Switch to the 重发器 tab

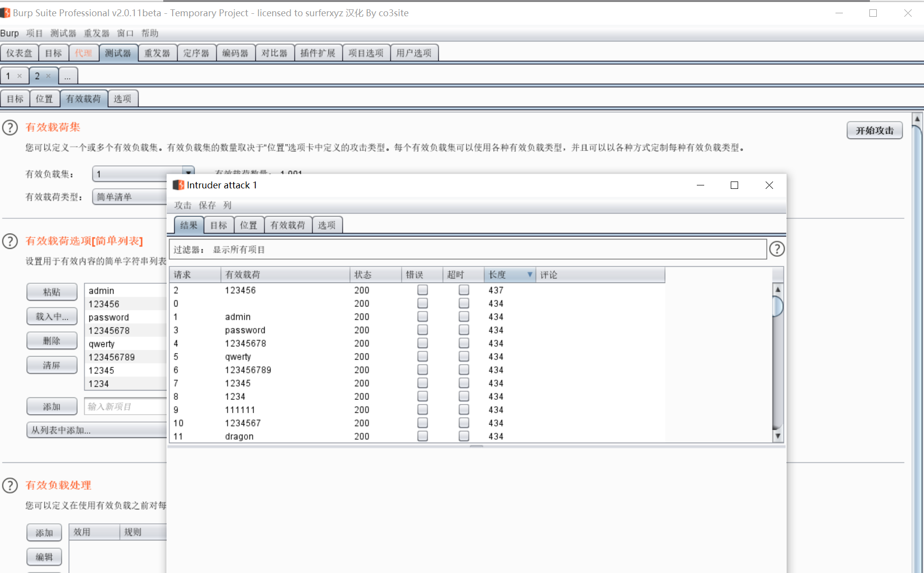tap(157, 53)
